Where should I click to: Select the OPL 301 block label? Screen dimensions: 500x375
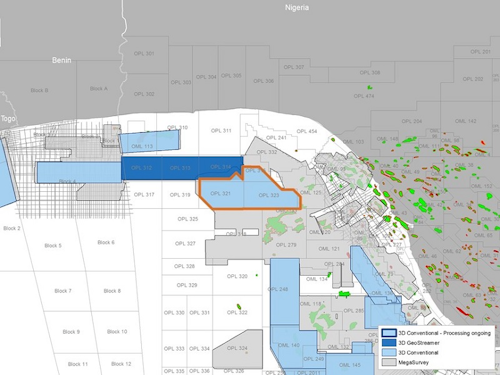point(144,53)
